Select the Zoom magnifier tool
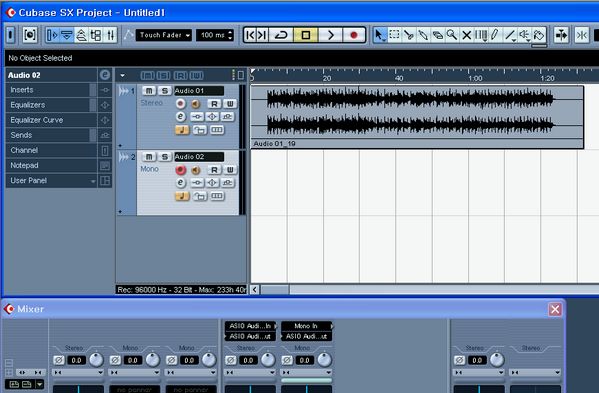Image resolution: width=599 pixels, height=393 pixels. [x=452, y=35]
